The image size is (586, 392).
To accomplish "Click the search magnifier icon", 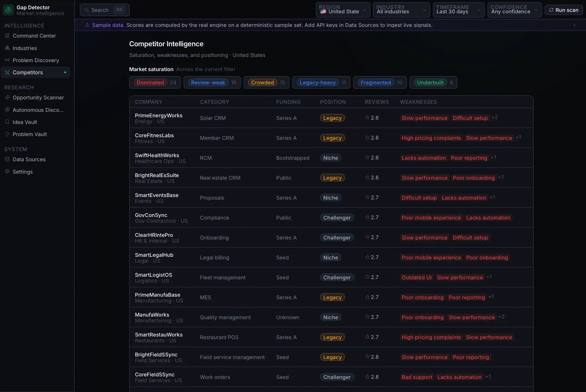I will 87,10.
